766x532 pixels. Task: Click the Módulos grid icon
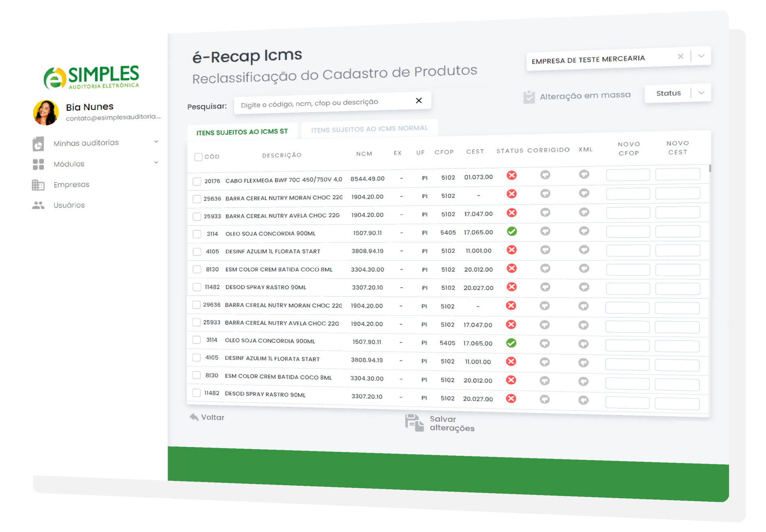pyautogui.click(x=38, y=164)
